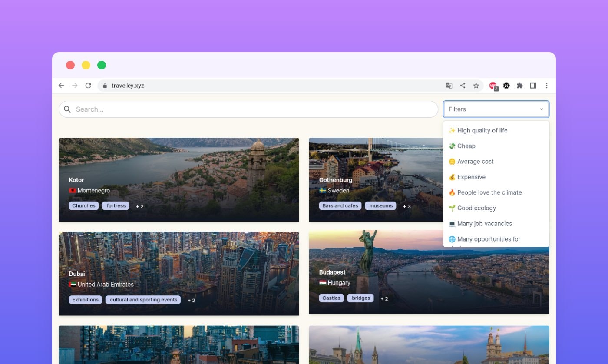Viewport: 608px width, 364px height.
Task: Click the cultural and sporting events tag
Action: coord(143,300)
